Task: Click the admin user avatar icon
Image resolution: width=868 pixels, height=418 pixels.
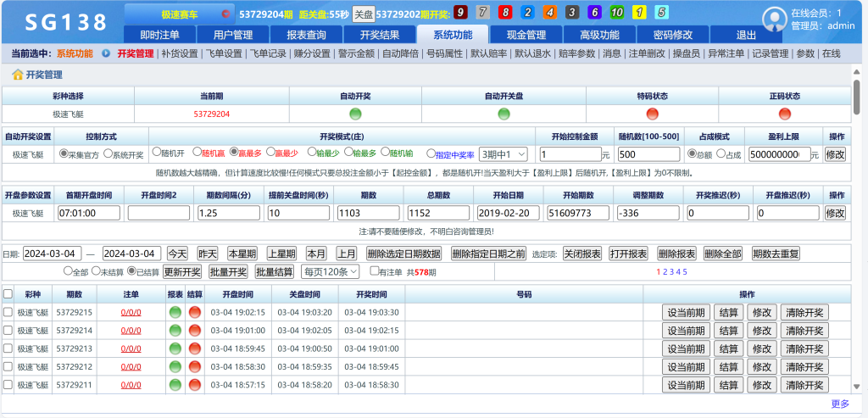Action: point(774,19)
